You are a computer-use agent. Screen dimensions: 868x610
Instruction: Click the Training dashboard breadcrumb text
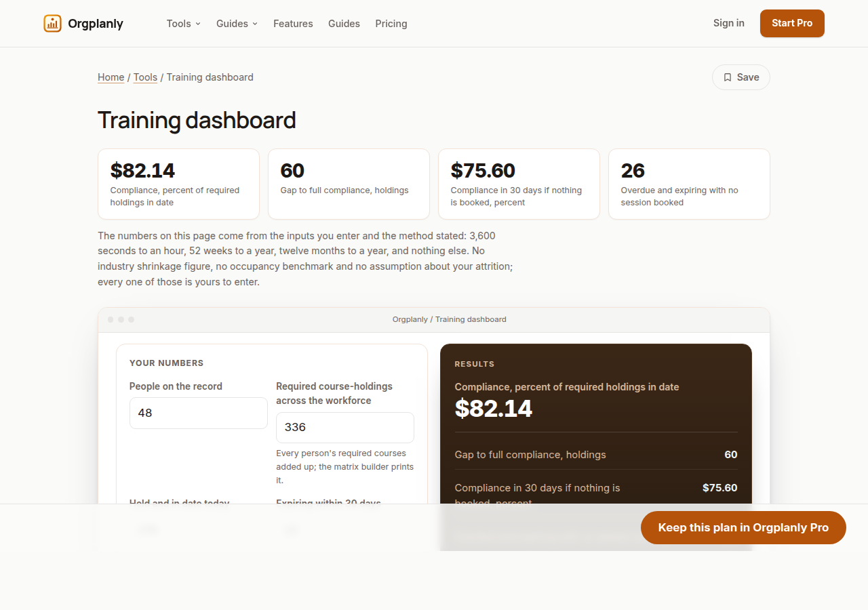coord(210,77)
